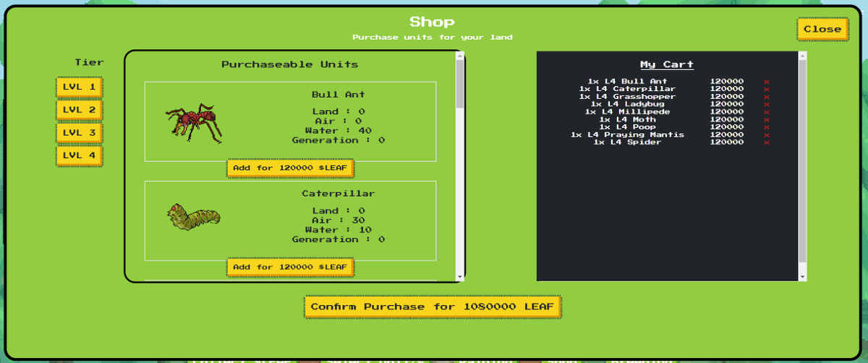This screenshot has height=363, width=868.
Task: Click the '1x L4 Poop' cart entry
Action: pyautogui.click(x=627, y=127)
